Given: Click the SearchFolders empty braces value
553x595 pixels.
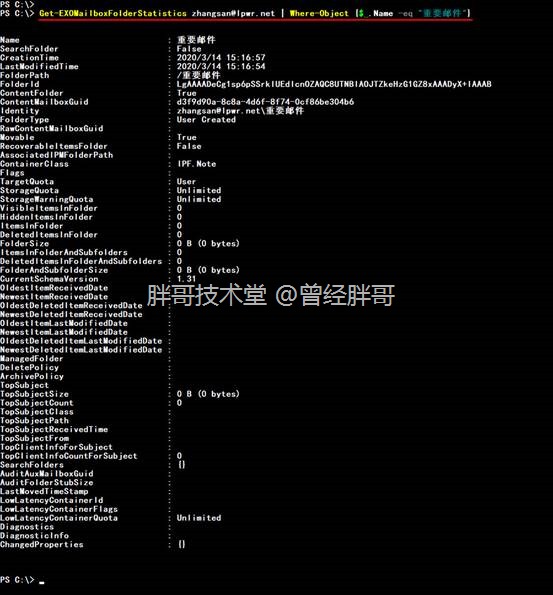Looking at the screenshot, I should tap(181, 465).
